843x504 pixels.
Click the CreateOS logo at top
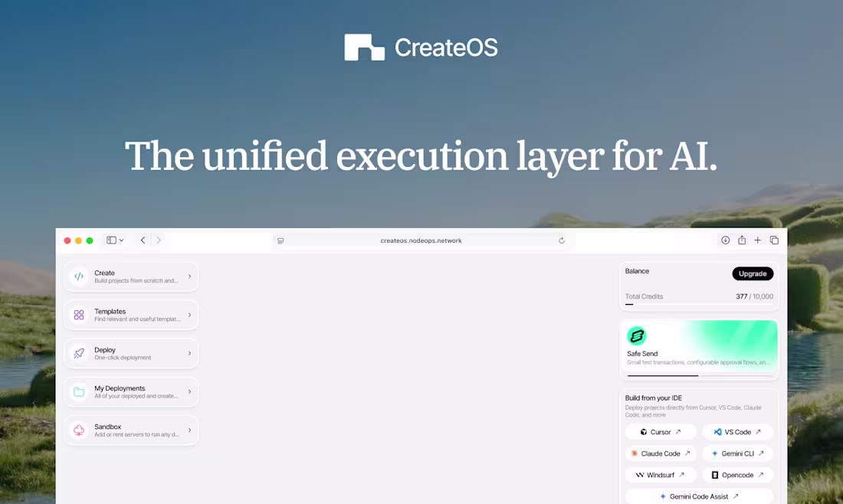click(x=421, y=47)
